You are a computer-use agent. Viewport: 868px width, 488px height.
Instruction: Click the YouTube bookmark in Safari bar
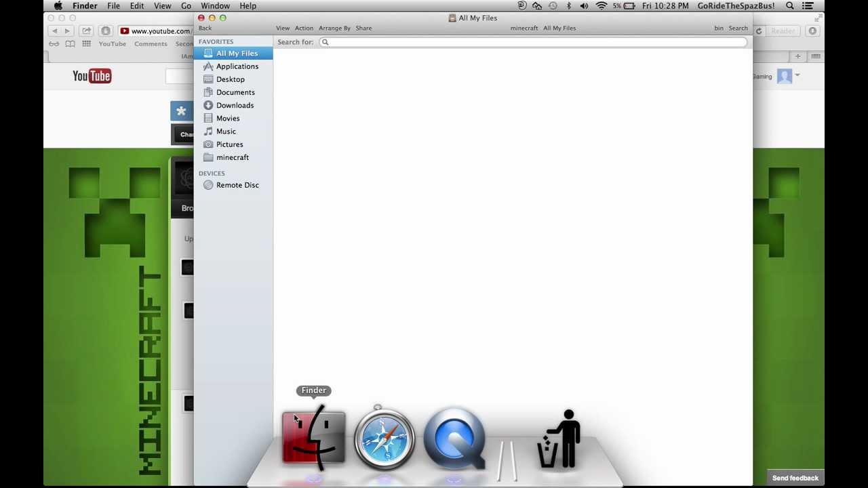pyautogui.click(x=113, y=44)
